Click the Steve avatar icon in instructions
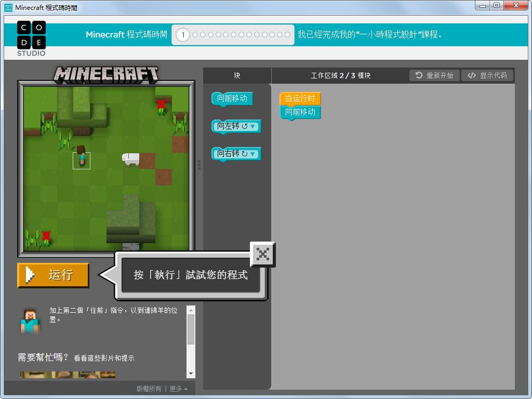 point(30,321)
